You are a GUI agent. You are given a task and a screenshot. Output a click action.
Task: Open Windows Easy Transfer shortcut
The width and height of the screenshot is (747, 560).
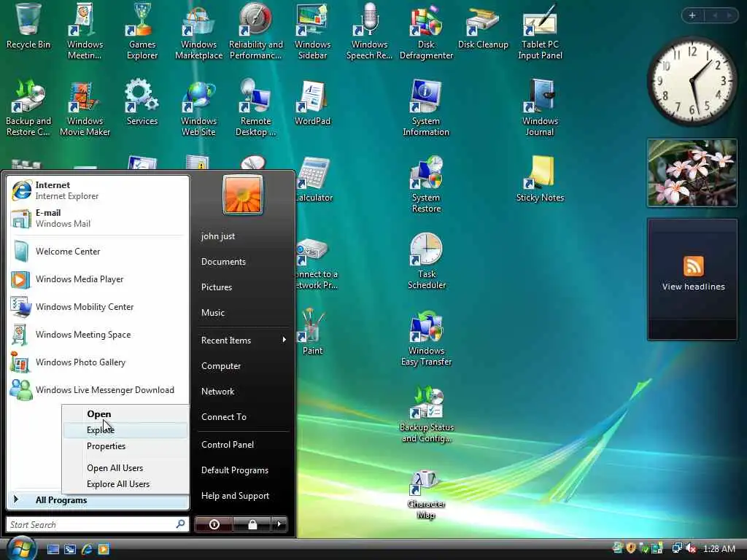426,338
